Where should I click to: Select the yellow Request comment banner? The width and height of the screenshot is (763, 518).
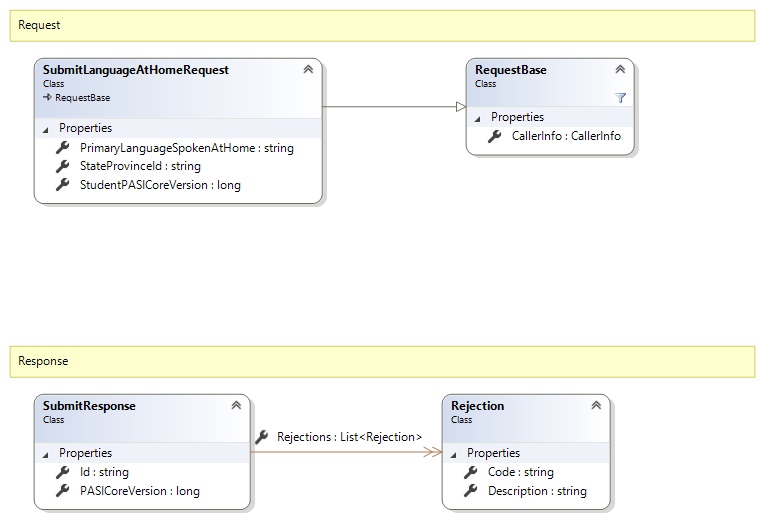tap(381, 25)
